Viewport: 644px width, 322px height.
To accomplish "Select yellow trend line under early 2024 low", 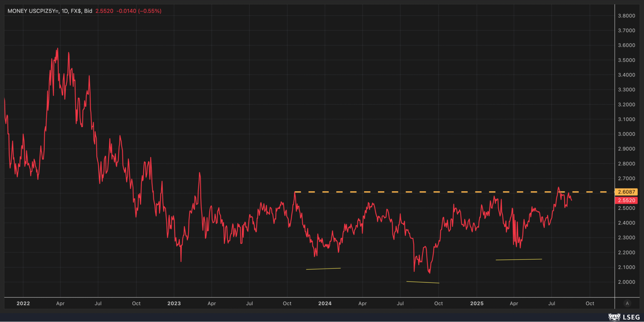I will click(323, 269).
